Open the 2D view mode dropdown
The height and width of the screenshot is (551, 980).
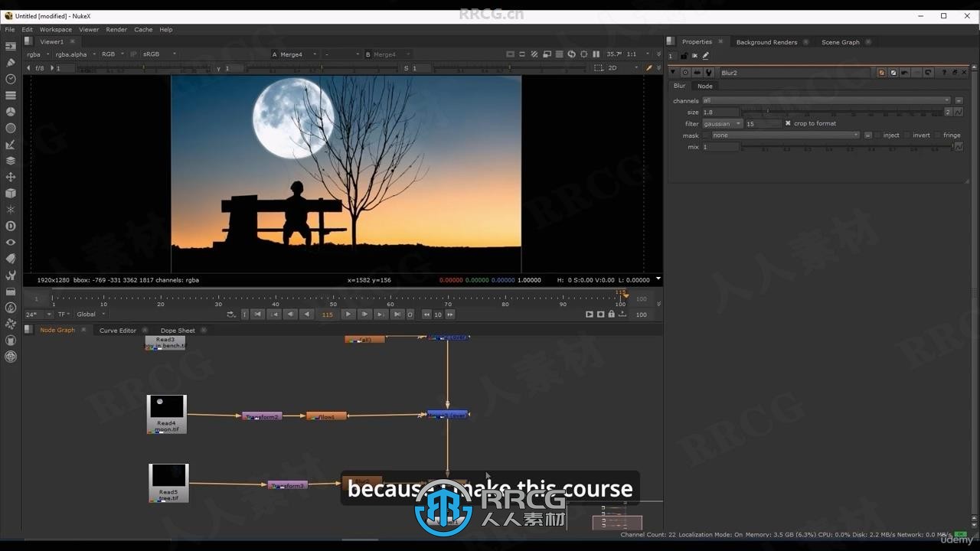coord(622,68)
